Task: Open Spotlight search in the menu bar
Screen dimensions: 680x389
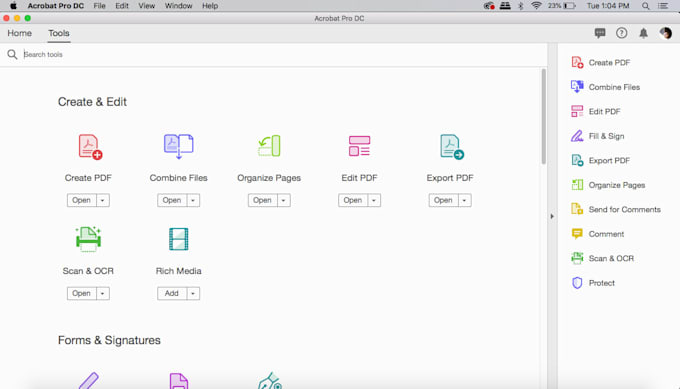Action: (646, 6)
